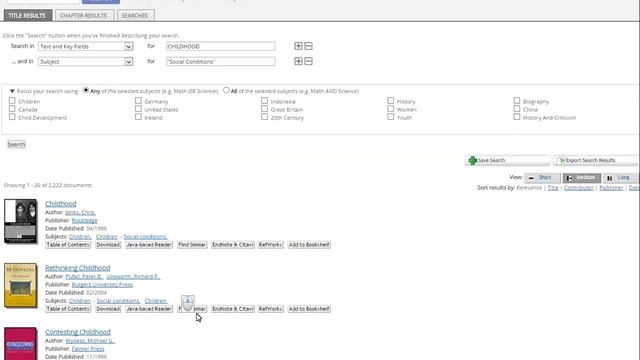Screen dimensions: 640x360
Task: Open Table of Contents for Childhood
Action: click(x=68, y=245)
